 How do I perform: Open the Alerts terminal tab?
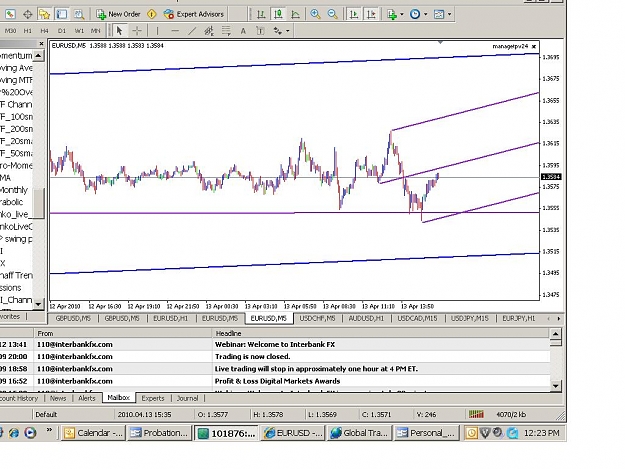(x=86, y=398)
